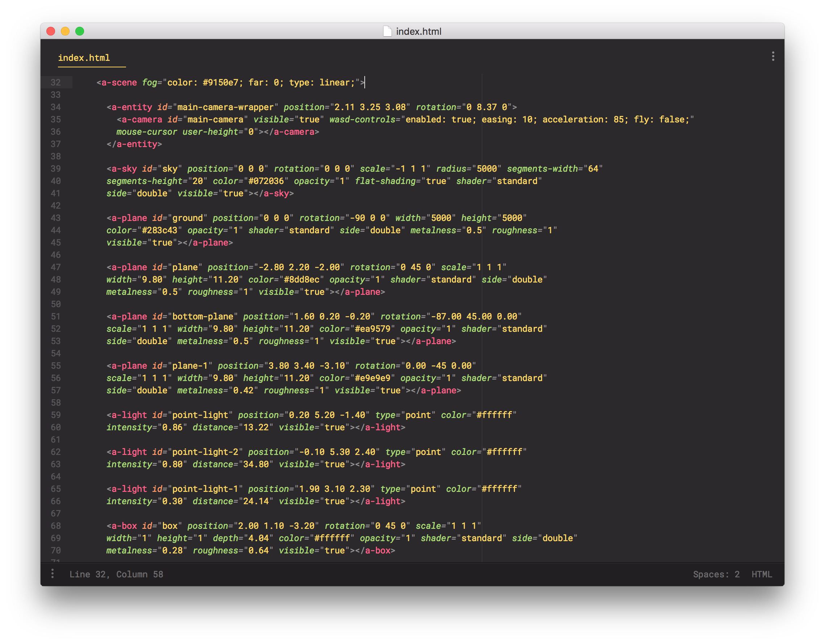This screenshot has height=644, width=825.
Task: Open the HTML syntax selector
Action: pyautogui.click(x=762, y=574)
